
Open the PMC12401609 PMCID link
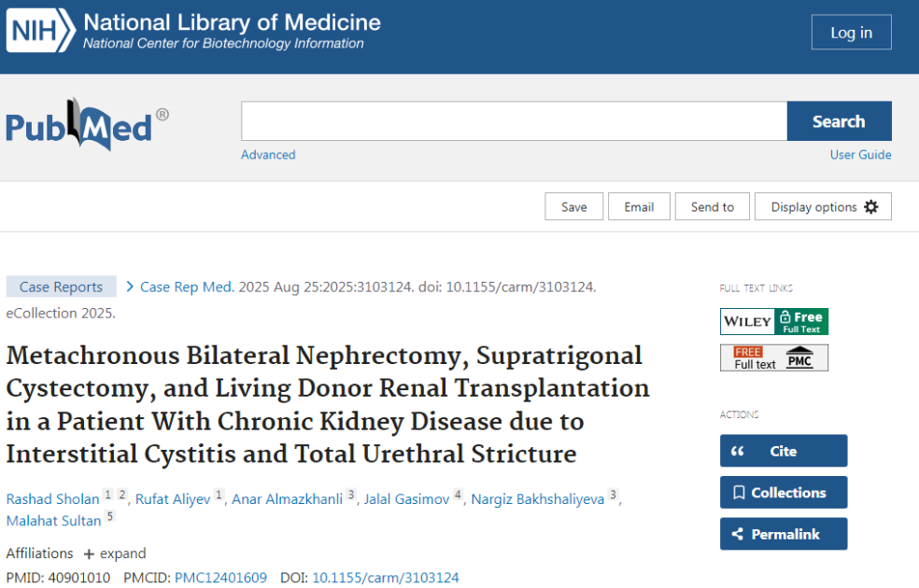[x=220, y=578]
